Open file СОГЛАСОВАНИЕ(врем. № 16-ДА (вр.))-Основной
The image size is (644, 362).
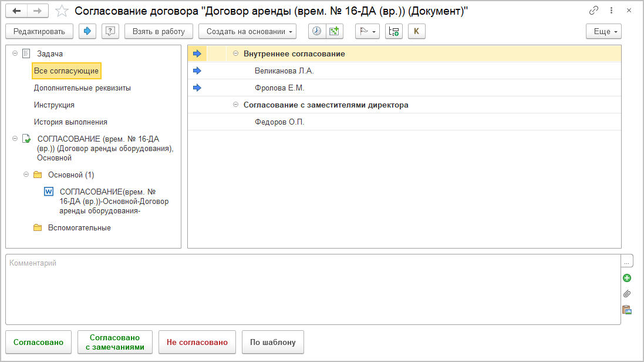coord(114,202)
